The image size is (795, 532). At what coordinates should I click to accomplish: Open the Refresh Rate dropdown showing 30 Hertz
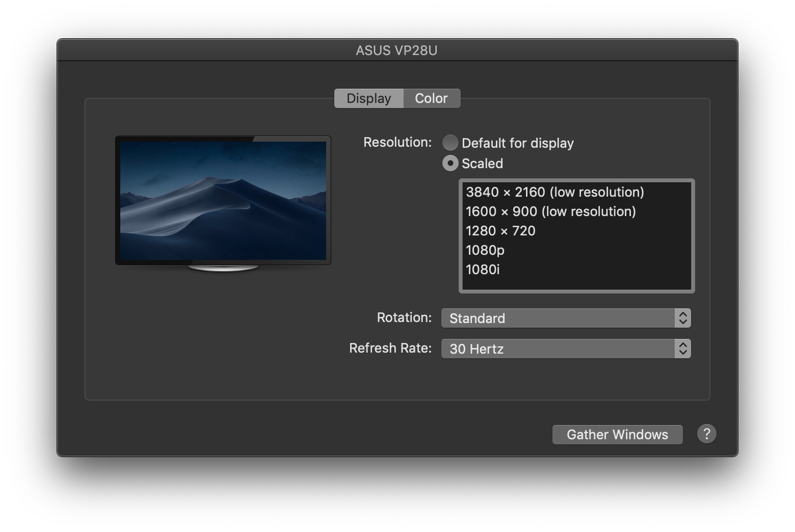pos(566,349)
